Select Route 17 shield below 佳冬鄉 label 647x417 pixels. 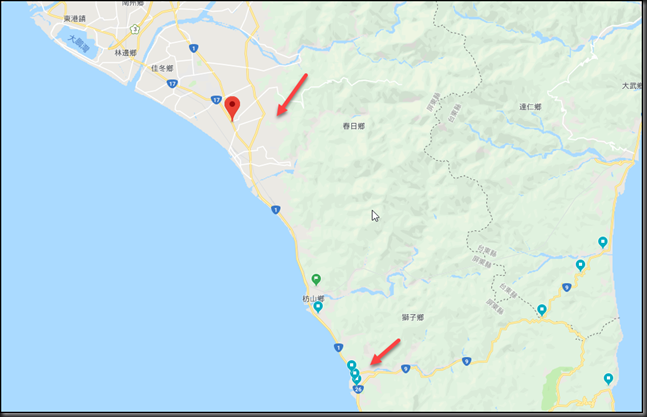pyautogui.click(x=172, y=84)
